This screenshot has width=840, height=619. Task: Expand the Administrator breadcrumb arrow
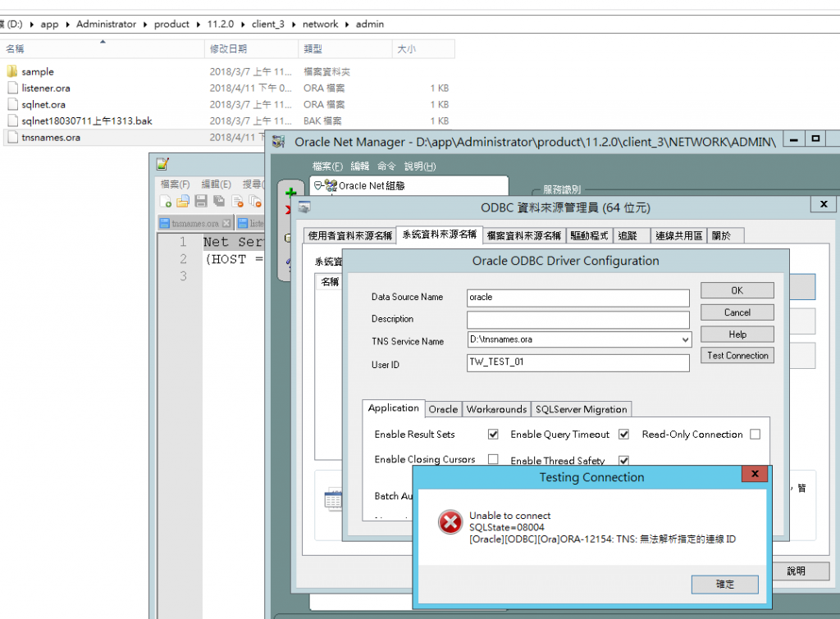145,24
